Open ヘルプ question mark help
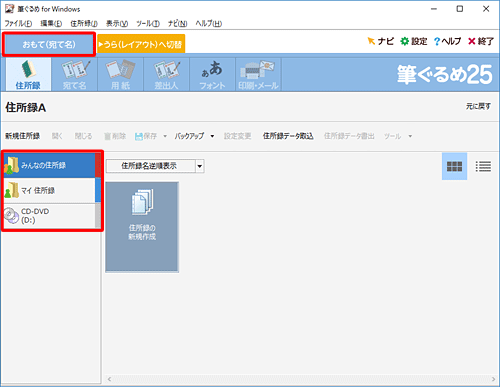The image size is (500, 387). point(447,41)
